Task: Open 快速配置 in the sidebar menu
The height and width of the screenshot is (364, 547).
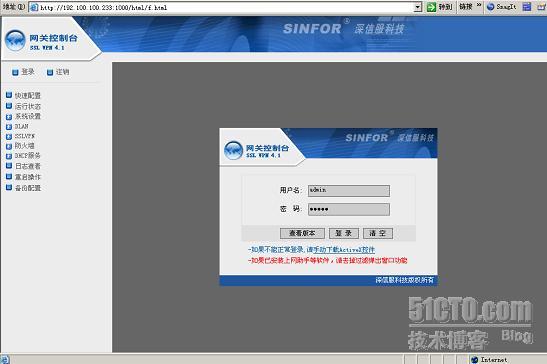Action: pos(28,95)
